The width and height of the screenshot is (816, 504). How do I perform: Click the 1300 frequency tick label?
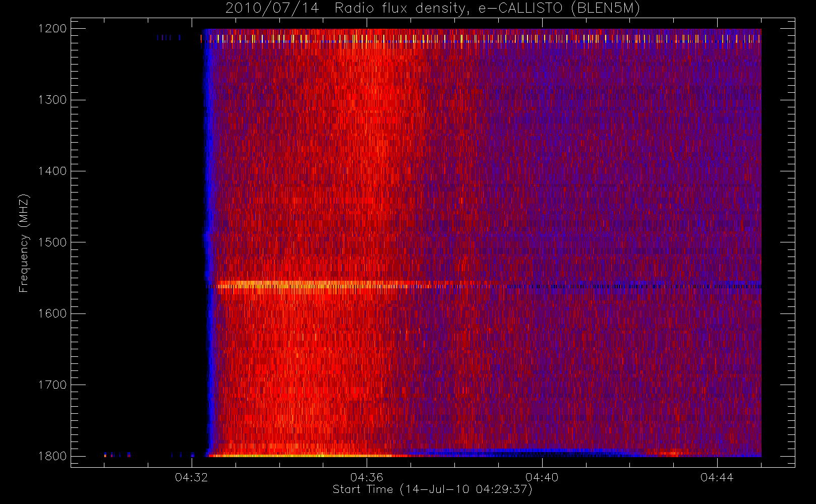coord(52,100)
